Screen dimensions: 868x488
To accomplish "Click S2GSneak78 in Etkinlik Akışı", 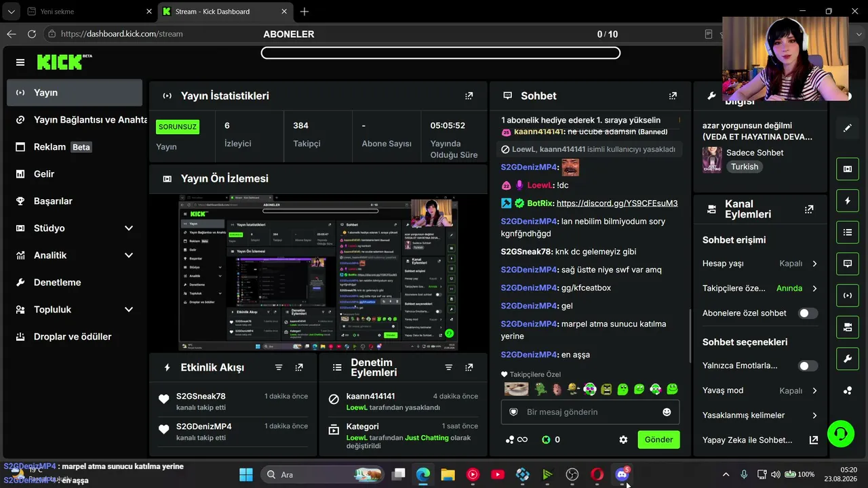I will (x=201, y=396).
